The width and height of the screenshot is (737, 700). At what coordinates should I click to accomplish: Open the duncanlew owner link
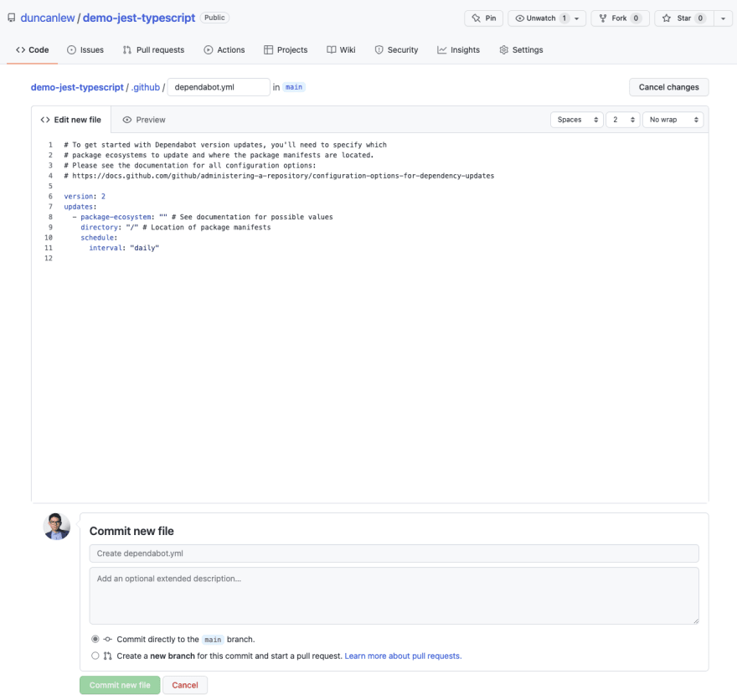tap(48, 18)
